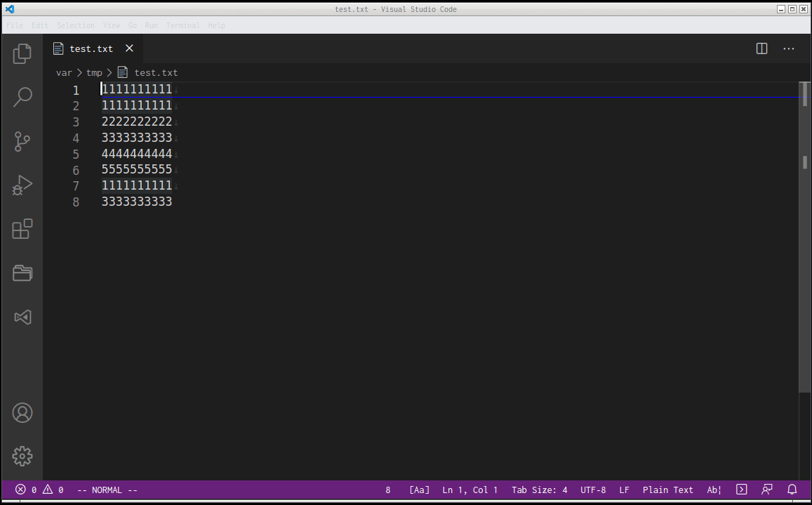
Task: Open the Accounts menu in the sidebar
Action: click(x=22, y=413)
